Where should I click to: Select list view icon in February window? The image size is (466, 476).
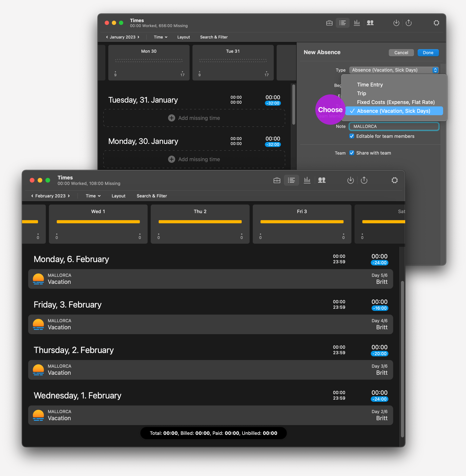[x=291, y=180]
